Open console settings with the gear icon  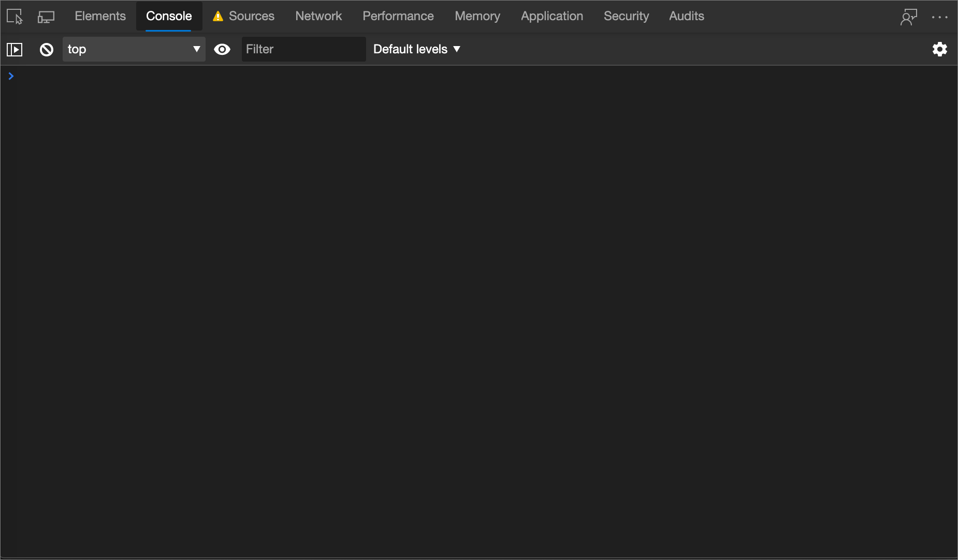(x=940, y=49)
